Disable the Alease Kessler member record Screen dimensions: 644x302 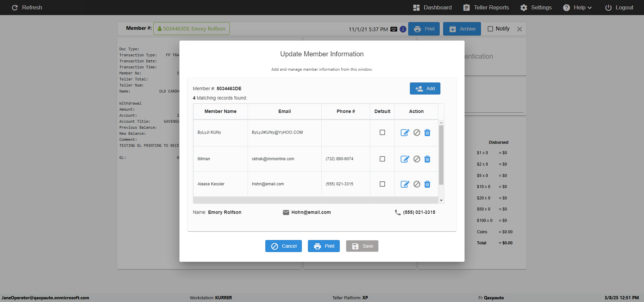click(417, 184)
